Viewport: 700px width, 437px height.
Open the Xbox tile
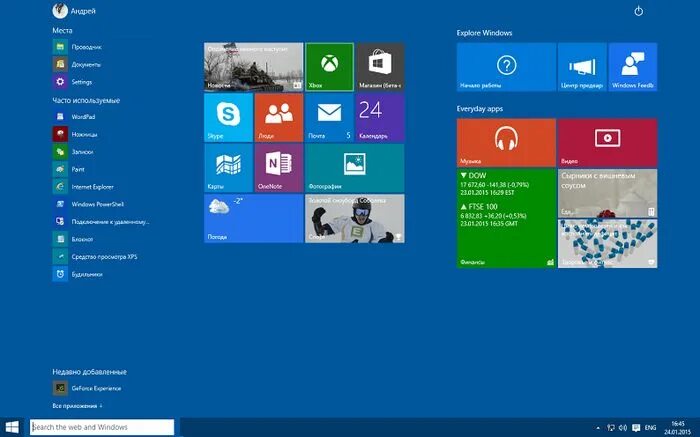tap(329, 67)
